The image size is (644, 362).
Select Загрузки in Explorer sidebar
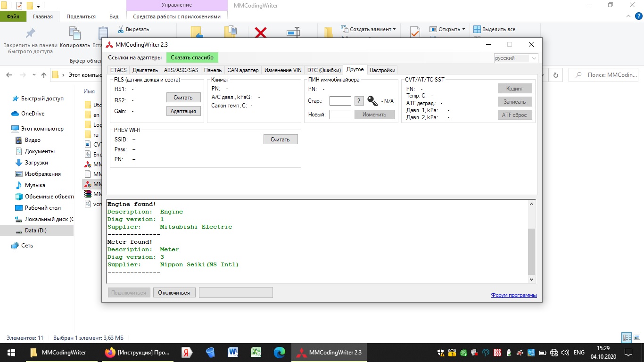32,163
